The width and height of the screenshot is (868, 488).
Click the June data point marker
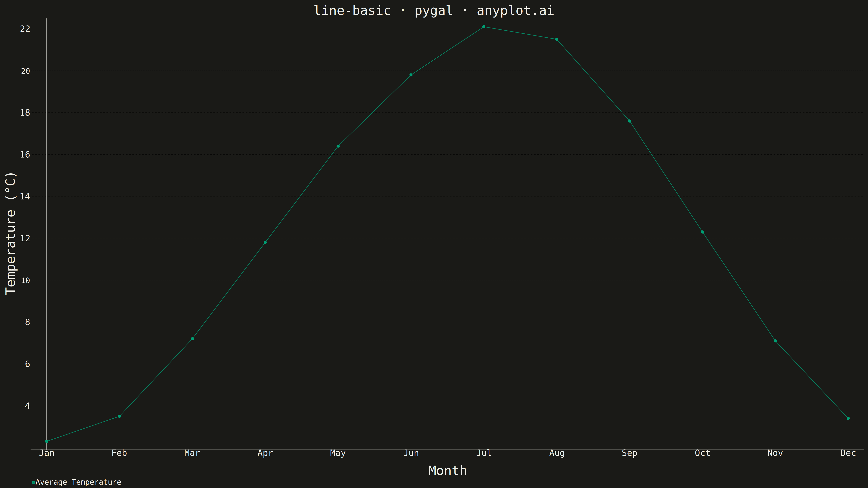tap(411, 75)
